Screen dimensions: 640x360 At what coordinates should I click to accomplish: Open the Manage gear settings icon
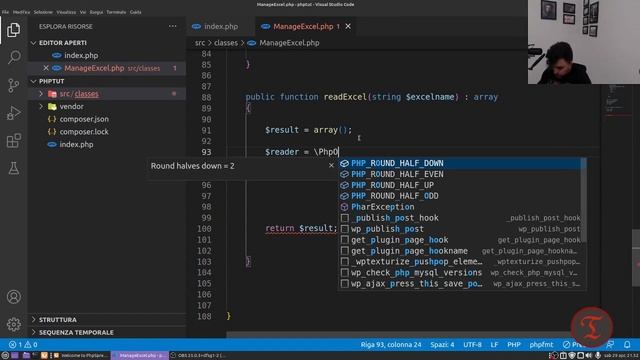point(13,324)
